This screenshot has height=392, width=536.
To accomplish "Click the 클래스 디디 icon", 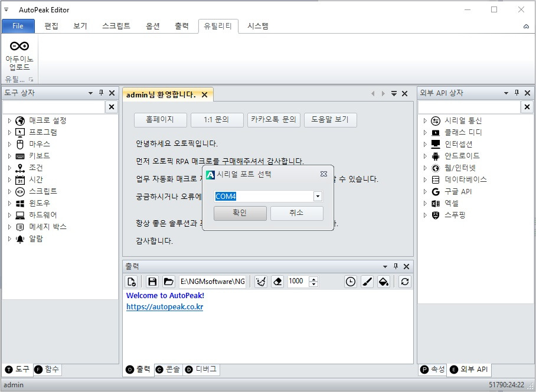I will [436, 133].
